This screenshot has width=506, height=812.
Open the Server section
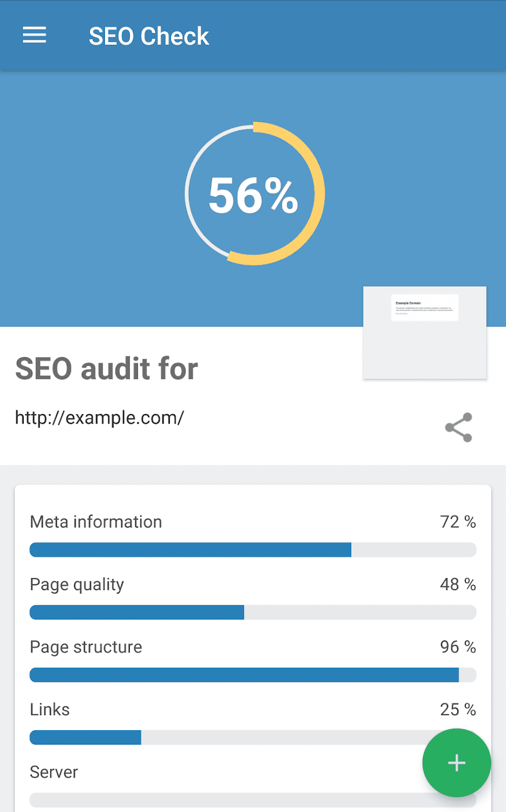coord(54,772)
